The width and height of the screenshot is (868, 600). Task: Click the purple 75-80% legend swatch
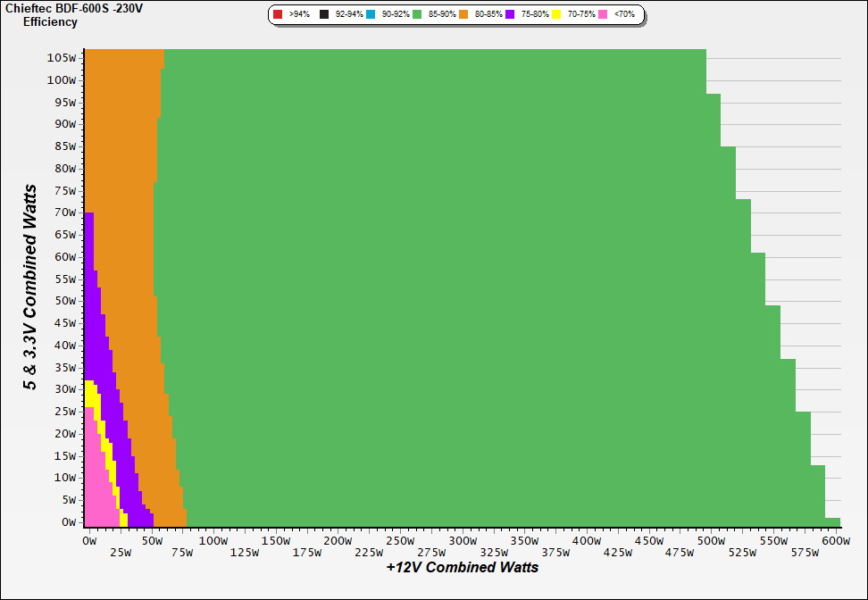510,15
